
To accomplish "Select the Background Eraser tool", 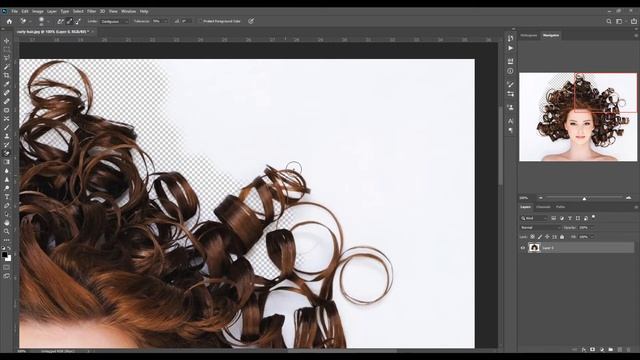I will click(7, 153).
